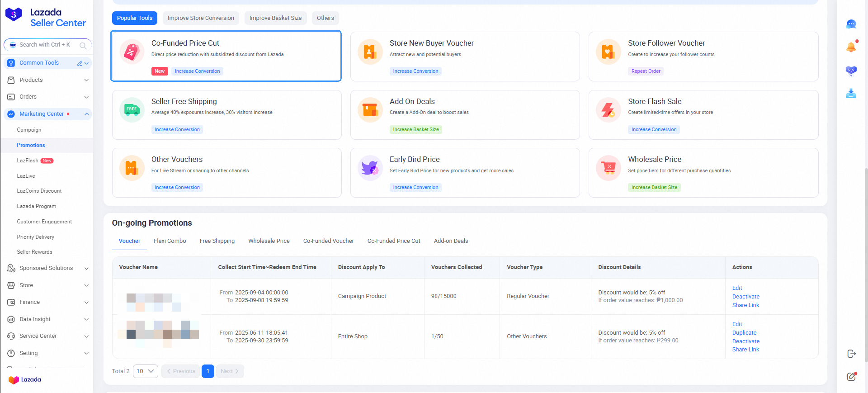The height and width of the screenshot is (393, 868).
Task: Switch to the Free Shipping tab
Action: coord(217,241)
